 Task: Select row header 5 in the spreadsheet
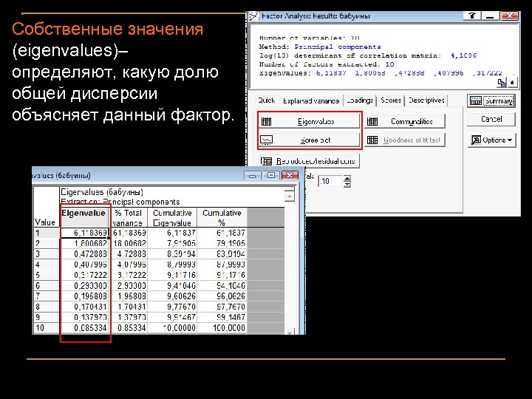(x=47, y=275)
